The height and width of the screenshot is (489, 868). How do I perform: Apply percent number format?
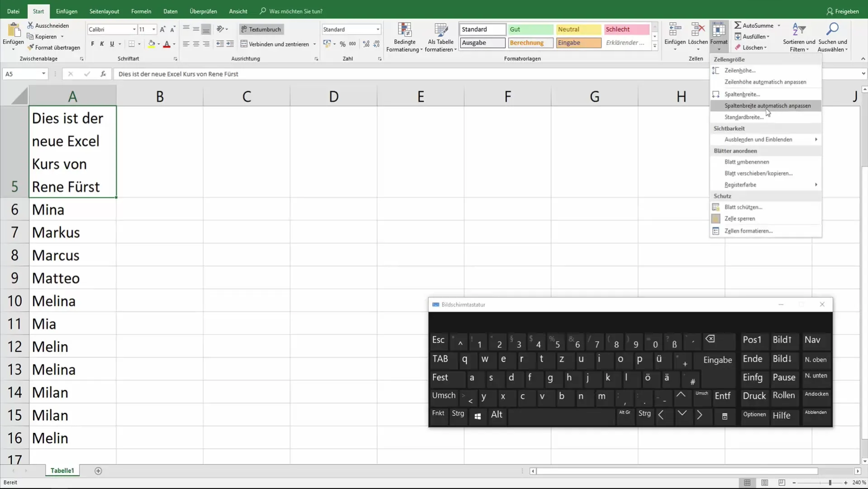(x=343, y=44)
